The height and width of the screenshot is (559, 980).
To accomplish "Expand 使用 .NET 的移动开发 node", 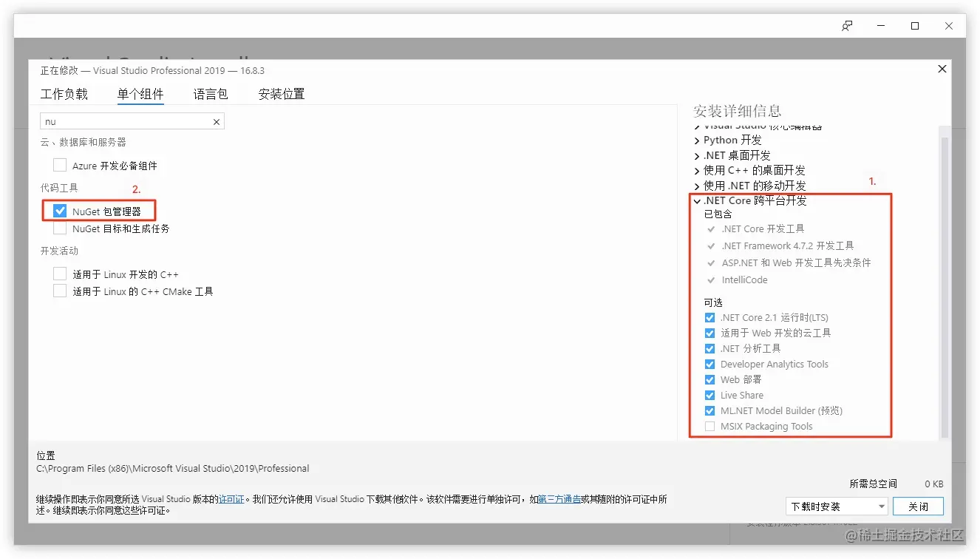I will (x=697, y=186).
